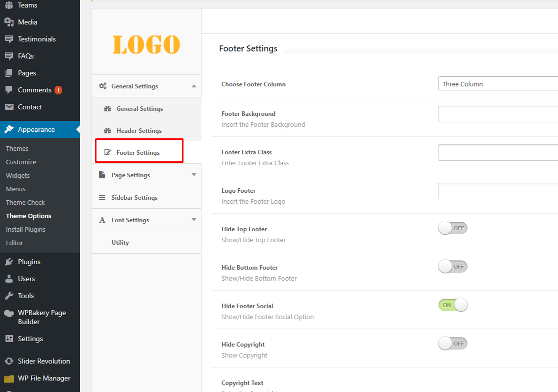
Task: Turn off the Hide Footer Social switch
Action: [x=453, y=305]
